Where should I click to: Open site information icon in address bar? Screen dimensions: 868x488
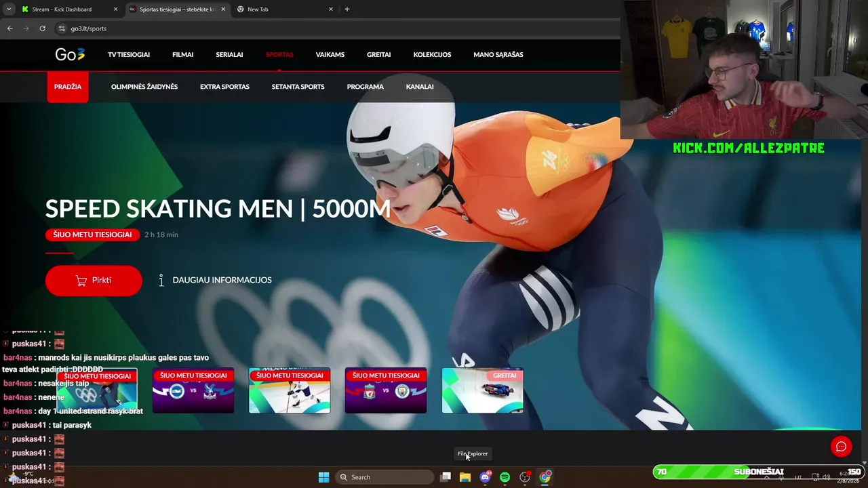(62, 28)
